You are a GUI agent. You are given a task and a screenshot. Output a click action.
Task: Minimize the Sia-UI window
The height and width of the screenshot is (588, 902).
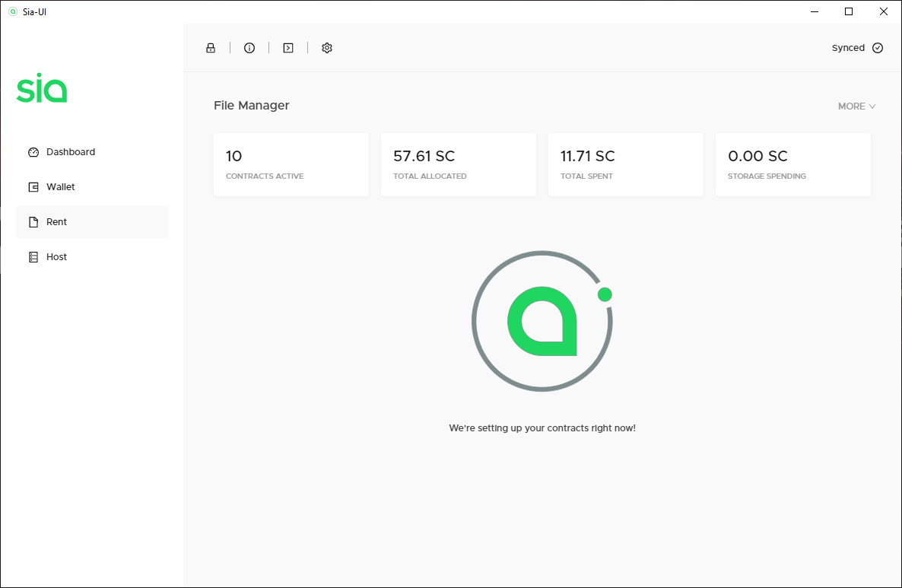814,11
